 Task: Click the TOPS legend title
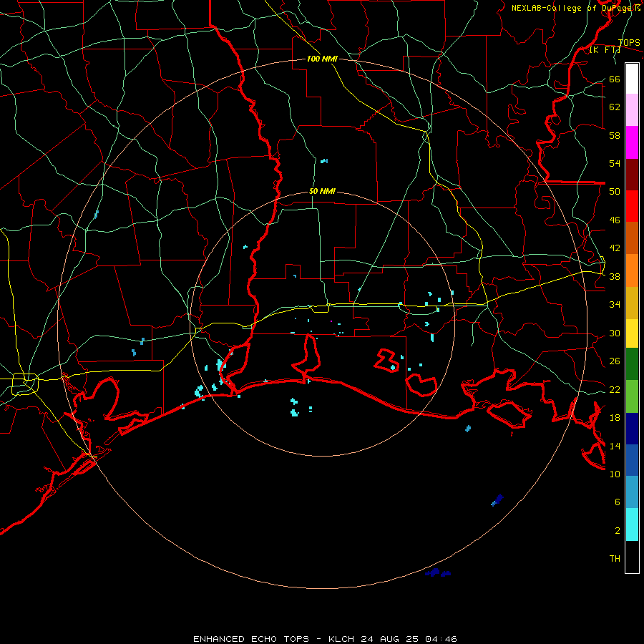point(629,43)
